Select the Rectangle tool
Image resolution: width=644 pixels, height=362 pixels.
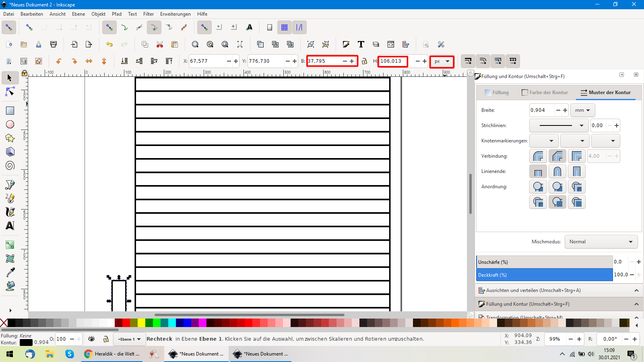point(10,111)
